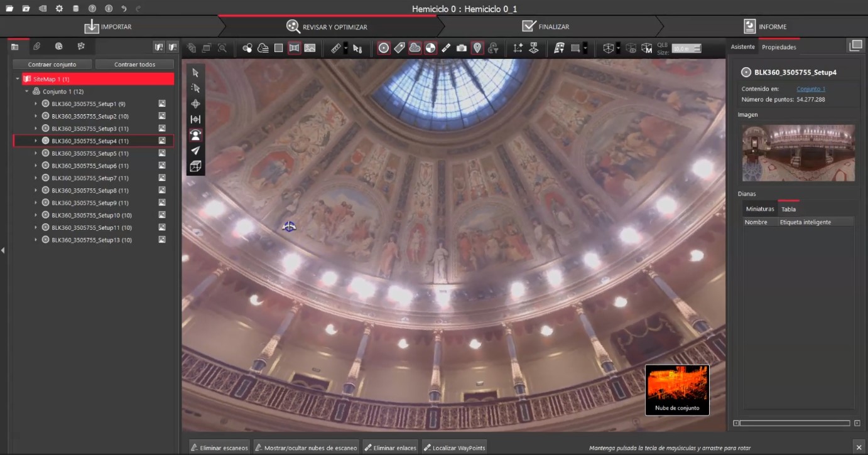868x455 pixels.
Task: Open the attachments paperclip panel
Action: coord(37,46)
